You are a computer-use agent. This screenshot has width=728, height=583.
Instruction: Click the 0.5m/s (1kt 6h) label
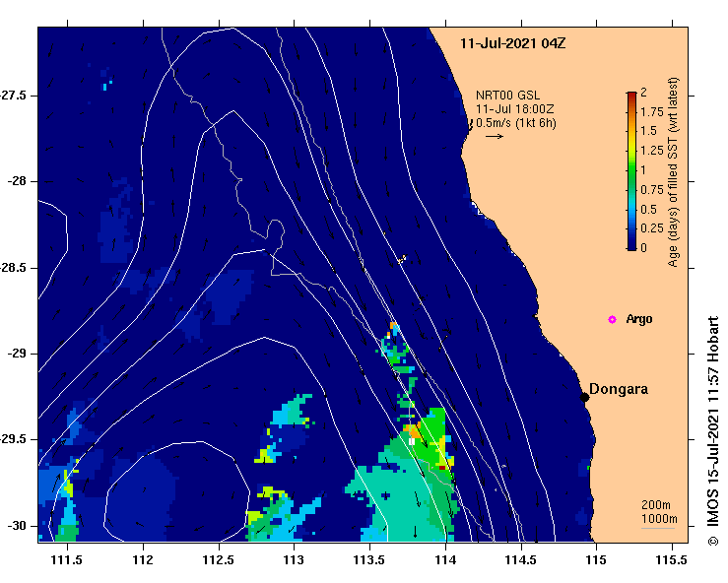(x=516, y=123)
